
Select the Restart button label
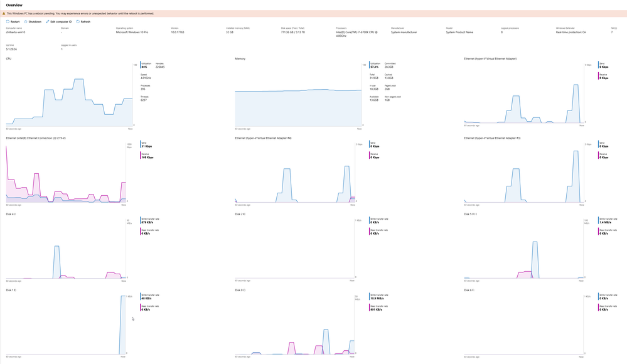click(x=15, y=21)
